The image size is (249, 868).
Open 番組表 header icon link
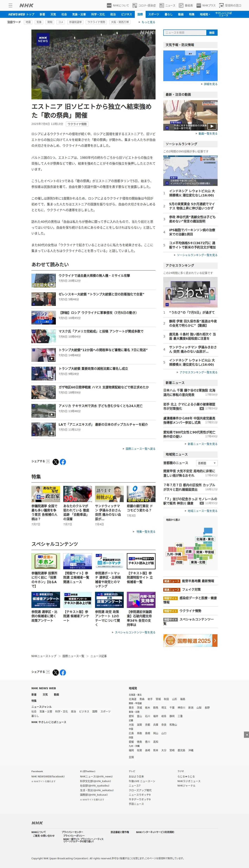tap(186, 5)
